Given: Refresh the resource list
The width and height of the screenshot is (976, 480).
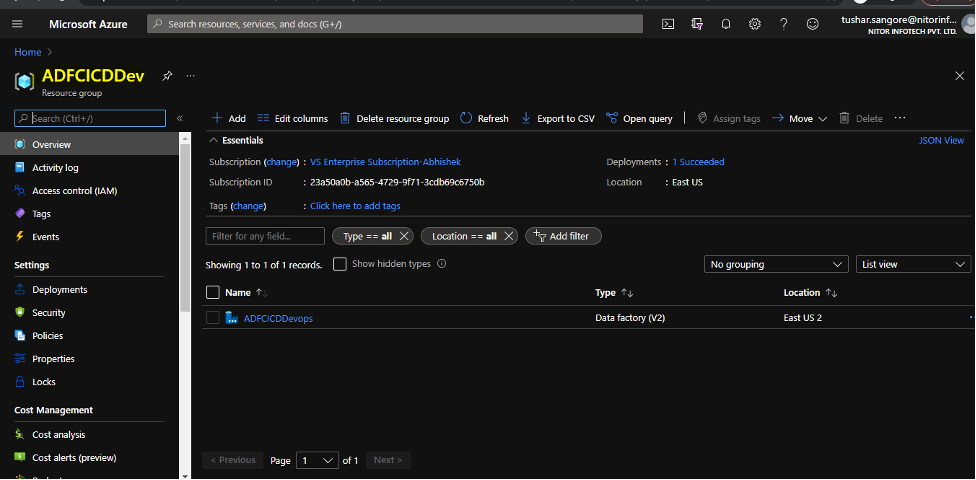Looking at the screenshot, I should [x=484, y=118].
